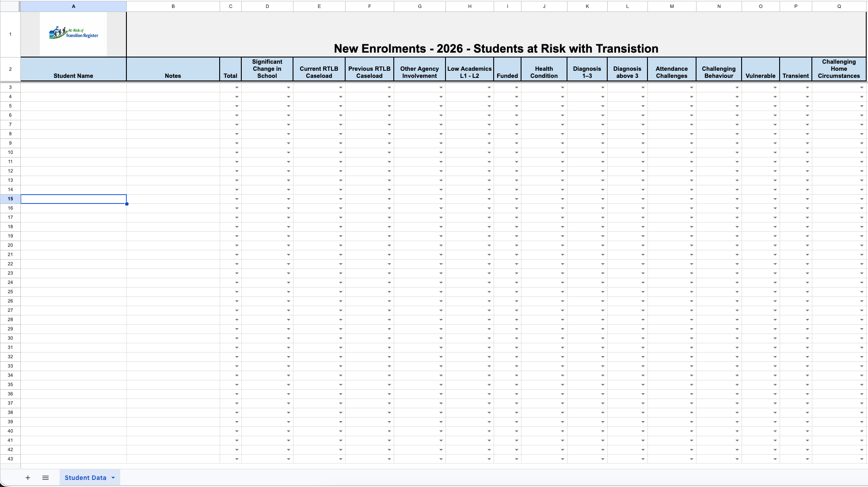Open Transient dropdown in row 20
The image size is (868, 487).
pos(807,245)
